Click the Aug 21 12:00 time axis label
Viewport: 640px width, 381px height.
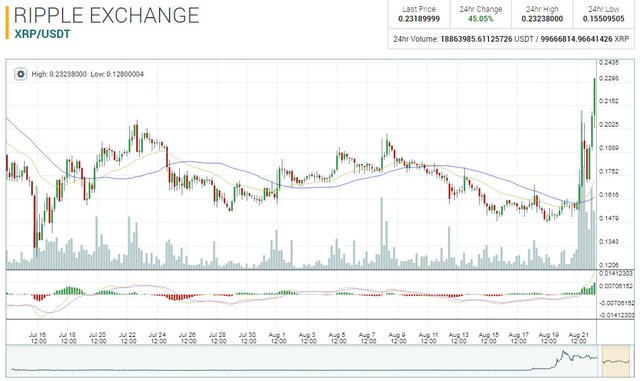[x=578, y=338]
